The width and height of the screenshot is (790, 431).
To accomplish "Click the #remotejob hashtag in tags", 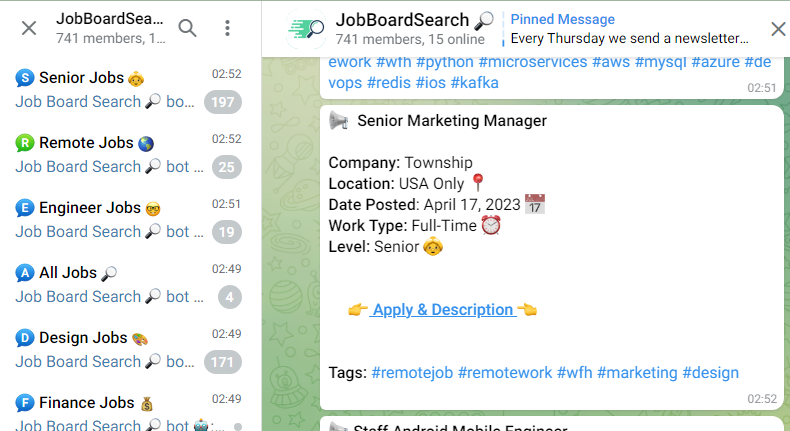I will point(412,372).
